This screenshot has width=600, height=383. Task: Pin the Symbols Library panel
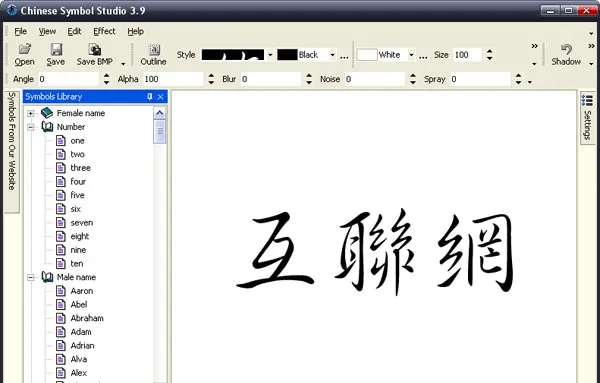[150, 97]
